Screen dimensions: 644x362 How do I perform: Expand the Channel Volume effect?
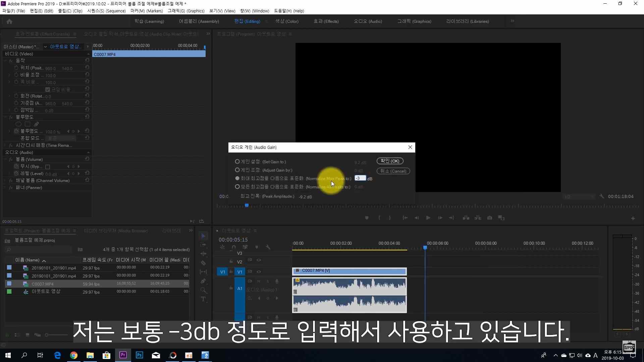(5, 181)
